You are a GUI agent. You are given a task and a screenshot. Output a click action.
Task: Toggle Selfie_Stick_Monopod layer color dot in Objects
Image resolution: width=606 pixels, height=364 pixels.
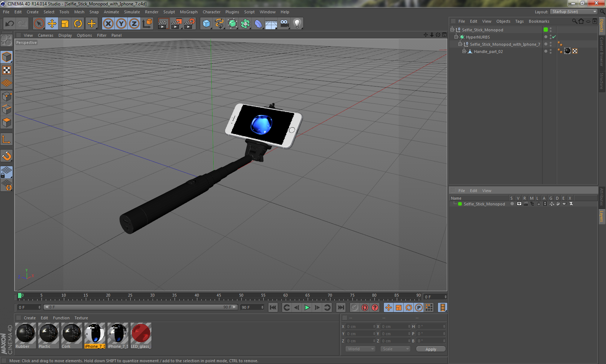pos(546,30)
